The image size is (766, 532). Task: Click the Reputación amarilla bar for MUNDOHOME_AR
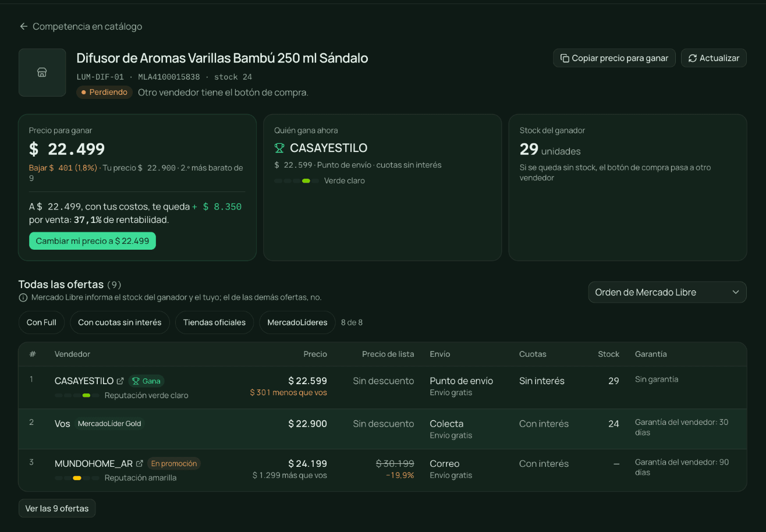point(77,478)
